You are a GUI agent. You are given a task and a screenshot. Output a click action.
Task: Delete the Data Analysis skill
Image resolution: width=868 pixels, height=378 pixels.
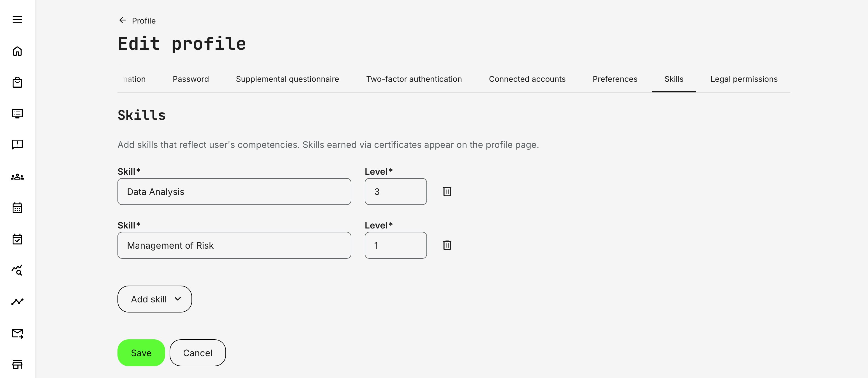pyautogui.click(x=447, y=192)
